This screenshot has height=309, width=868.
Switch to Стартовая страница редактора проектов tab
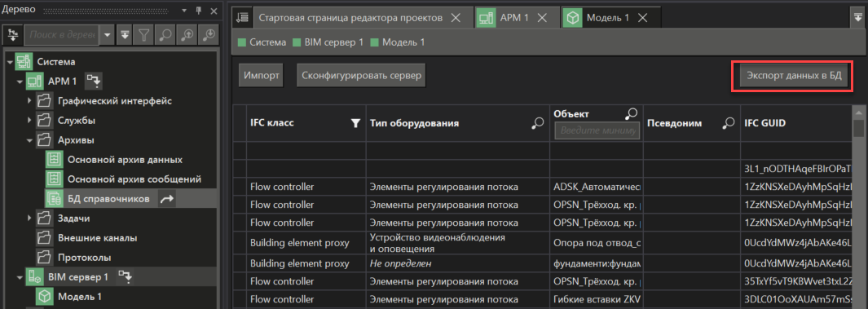click(350, 18)
